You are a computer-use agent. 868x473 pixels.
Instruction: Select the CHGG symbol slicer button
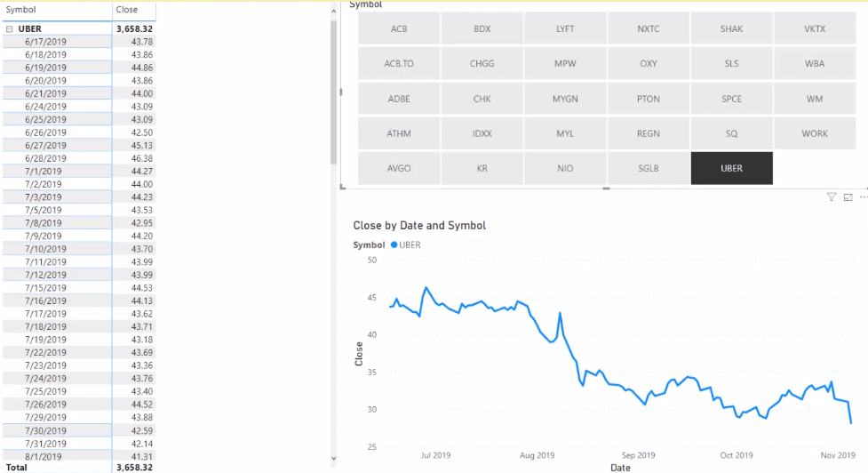tap(482, 63)
